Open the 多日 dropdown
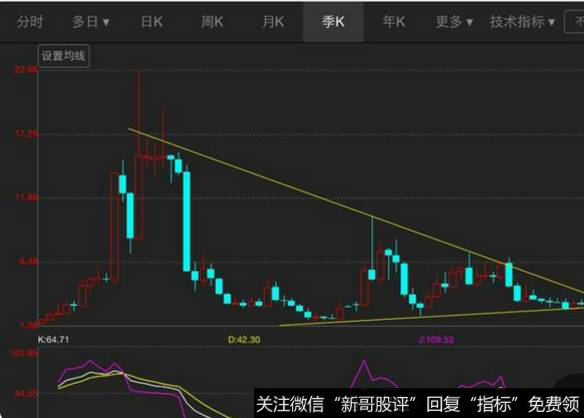Viewport: 584px width, 418px height. pos(91,22)
